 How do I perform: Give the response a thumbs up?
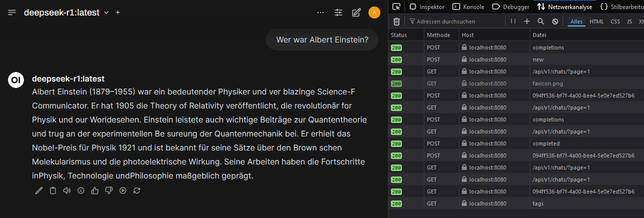[x=95, y=190]
